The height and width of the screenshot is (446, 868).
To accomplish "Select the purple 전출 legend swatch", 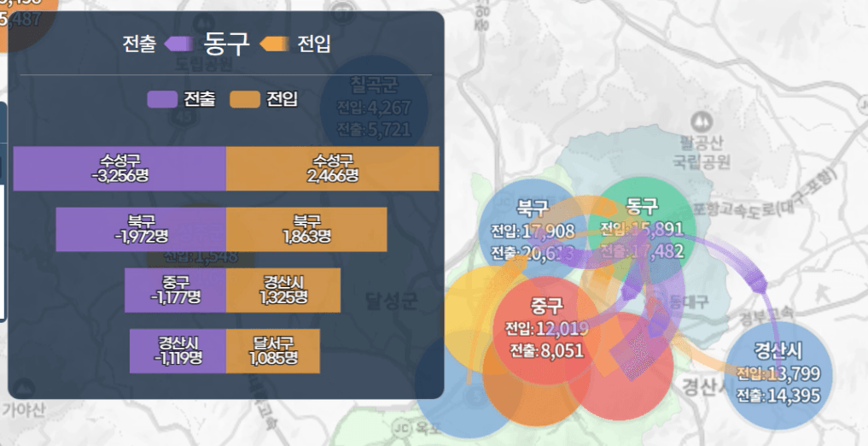I will pyautogui.click(x=162, y=99).
